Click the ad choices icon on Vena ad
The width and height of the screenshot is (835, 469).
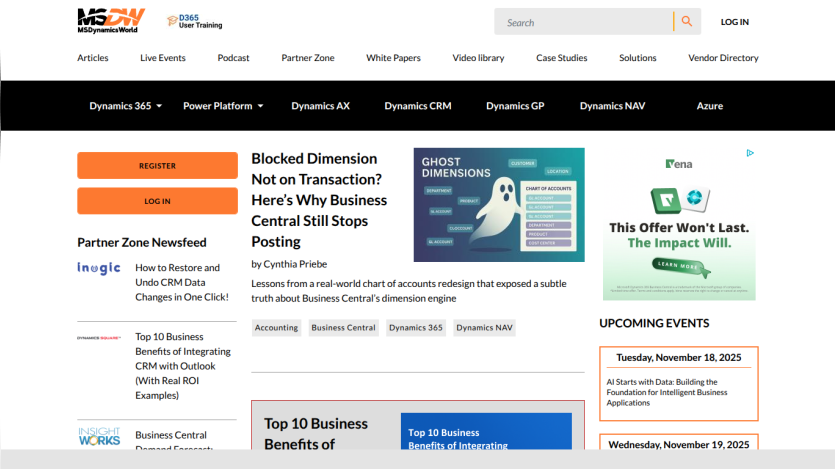pos(750,153)
